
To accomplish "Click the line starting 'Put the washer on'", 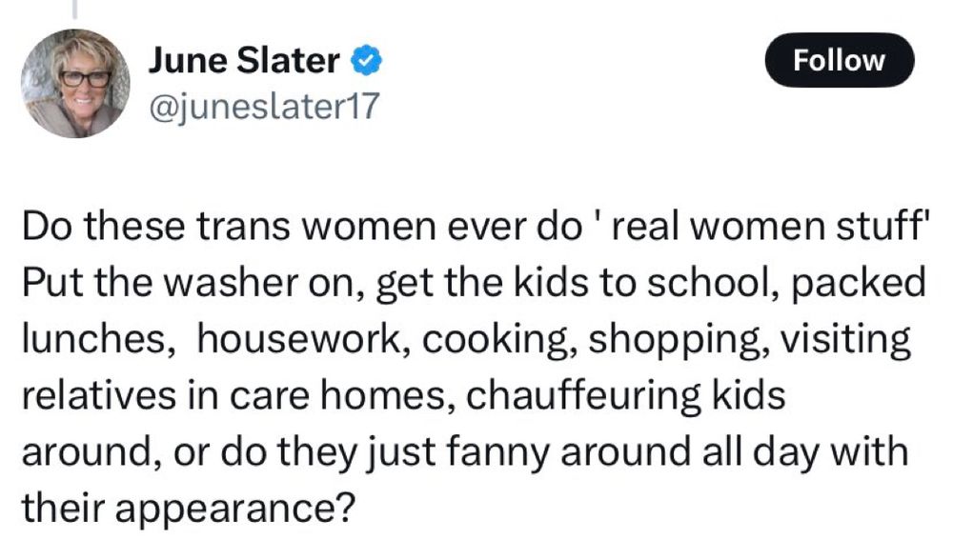I will pos(474,283).
